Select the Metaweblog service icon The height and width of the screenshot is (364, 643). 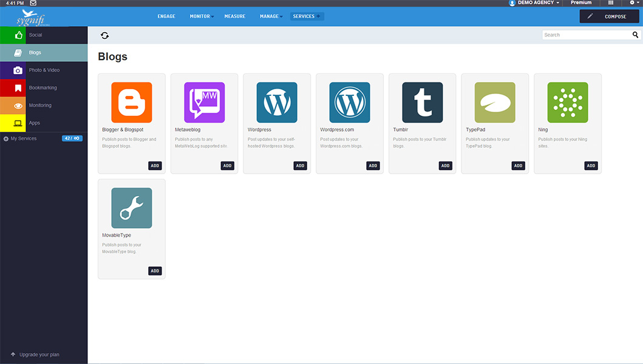204,103
